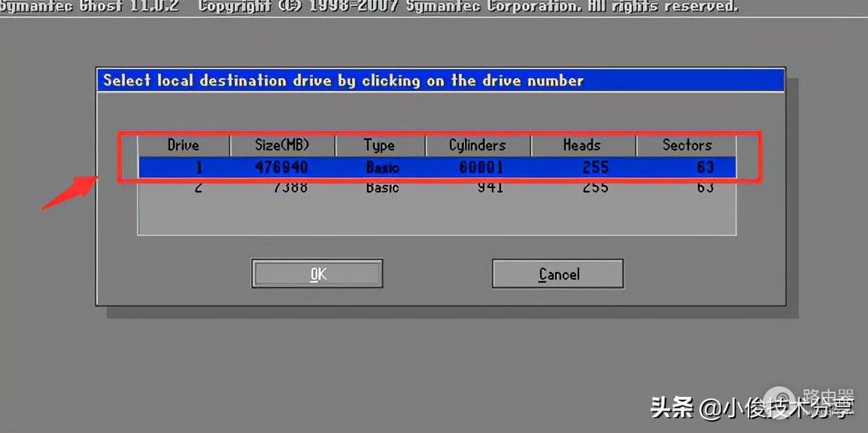Select drive number 2 in list

tap(199, 187)
